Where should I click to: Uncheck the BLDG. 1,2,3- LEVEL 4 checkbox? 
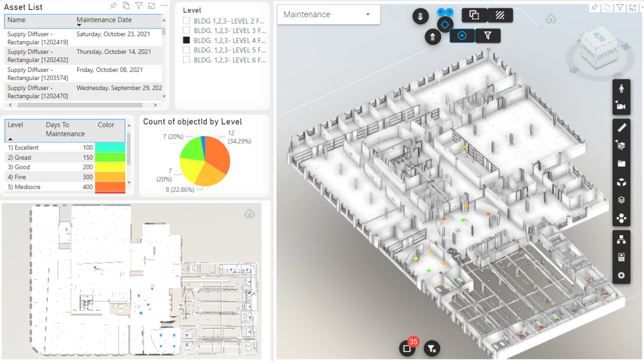click(x=186, y=40)
